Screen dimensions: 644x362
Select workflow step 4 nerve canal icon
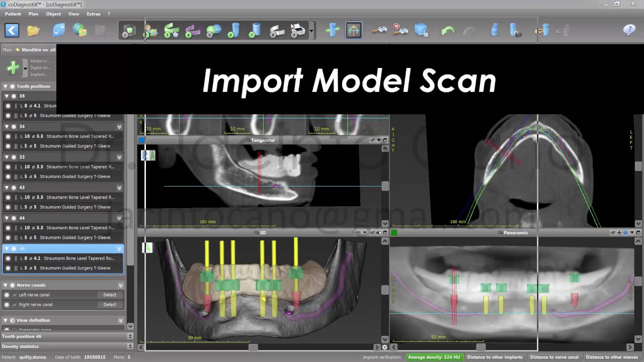tap(192, 31)
